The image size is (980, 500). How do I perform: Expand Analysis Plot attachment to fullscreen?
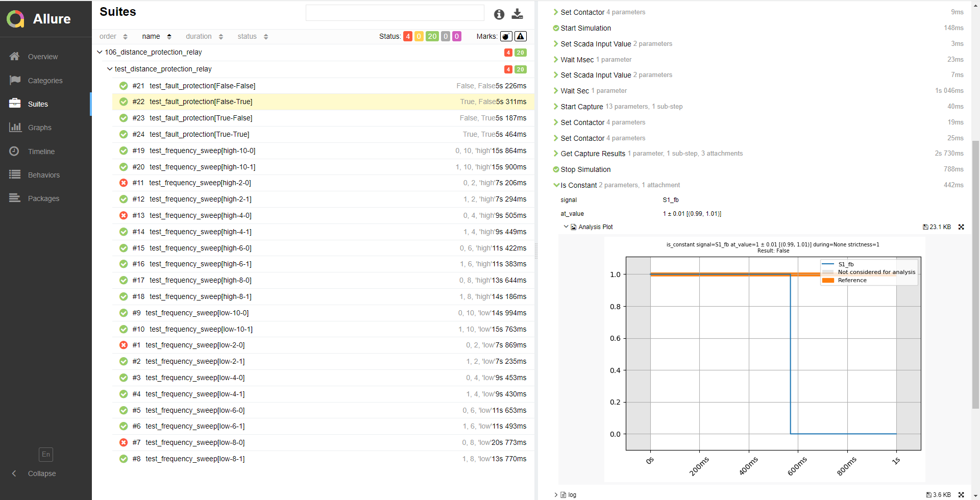pyautogui.click(x=961, y=227)
